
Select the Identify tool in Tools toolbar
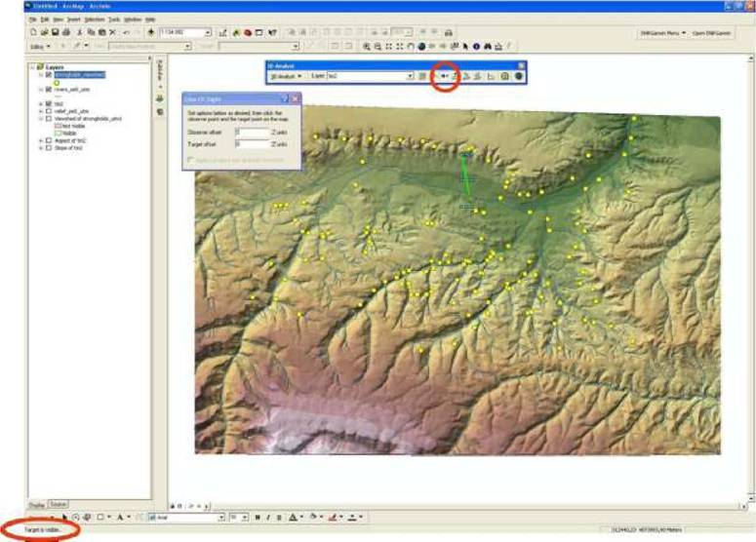pos(476,46)
